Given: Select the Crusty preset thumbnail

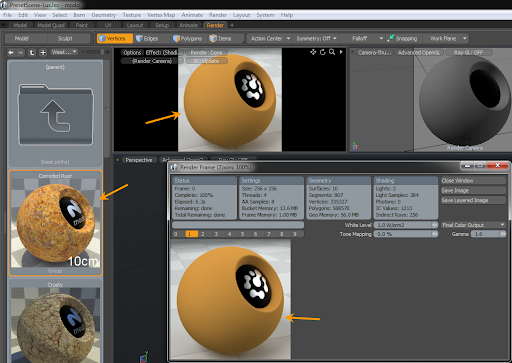Looking at the screenshot, I should (55, 321).
